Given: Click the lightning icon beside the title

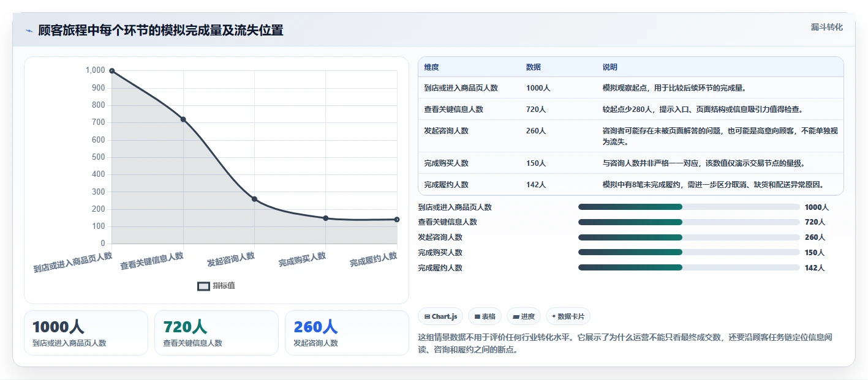Looking at the screenshot, I should click(x=29, y=31).
